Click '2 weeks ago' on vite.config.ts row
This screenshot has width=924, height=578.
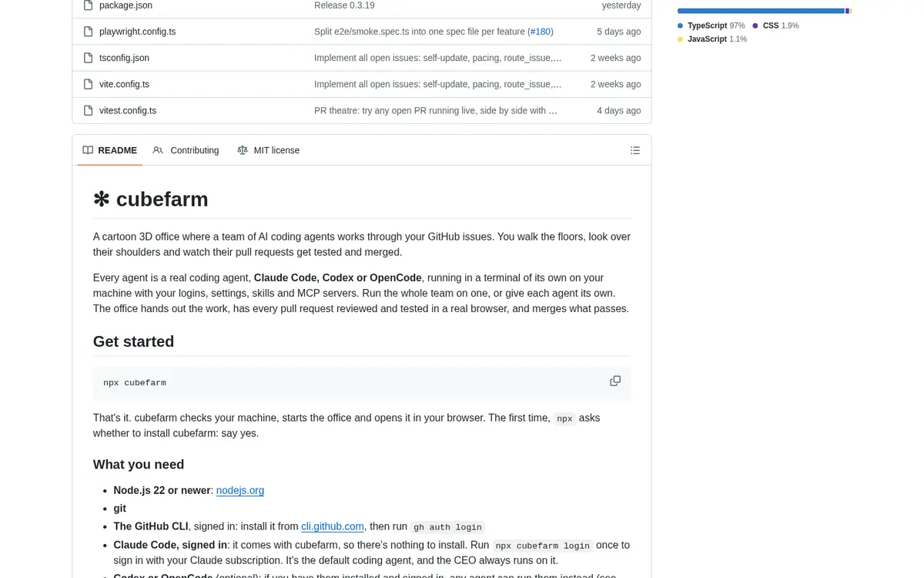tap(616, 84)
